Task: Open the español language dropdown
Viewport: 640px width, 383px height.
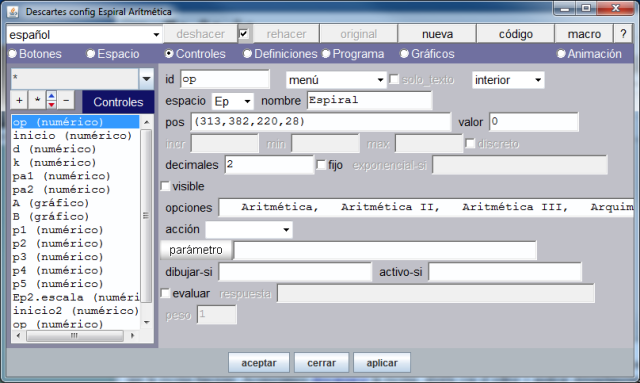Action: click(84, 34)
